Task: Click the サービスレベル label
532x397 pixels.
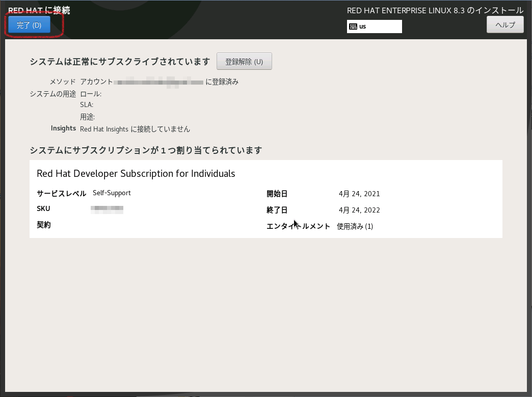Action: click(x=61, y=194)
